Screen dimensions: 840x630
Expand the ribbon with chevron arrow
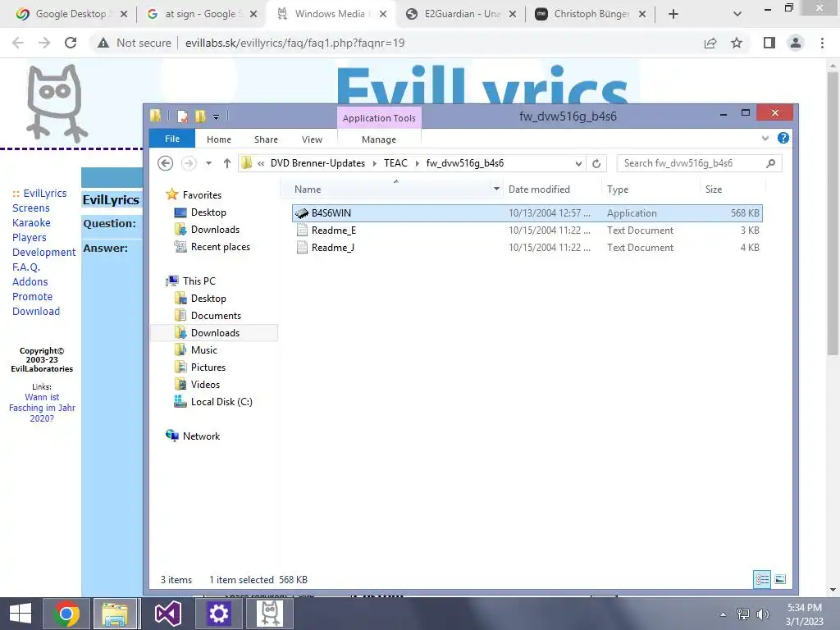tap(765, 138)
